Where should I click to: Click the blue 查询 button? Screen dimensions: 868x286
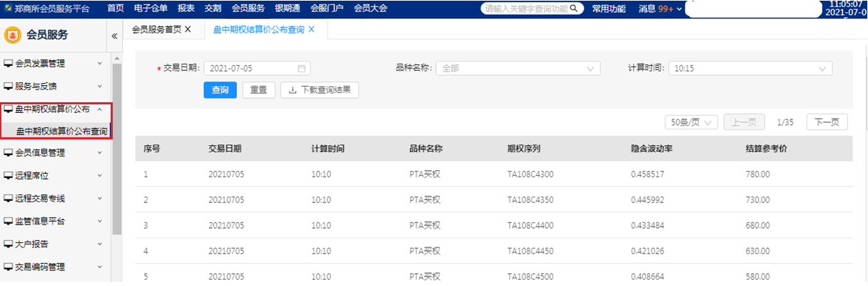tap(220, 90)
